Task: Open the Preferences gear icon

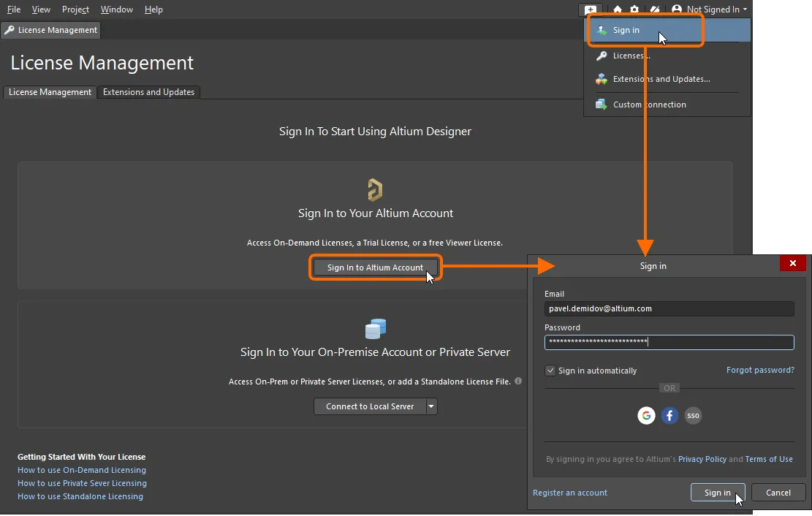Action: [635, 10]
